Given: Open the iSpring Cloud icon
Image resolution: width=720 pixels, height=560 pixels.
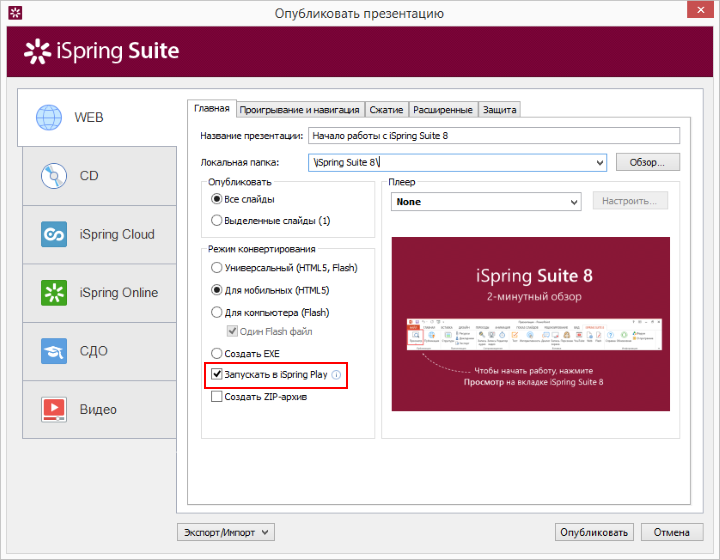Looking at the screenshot, I should pos(54,234).
